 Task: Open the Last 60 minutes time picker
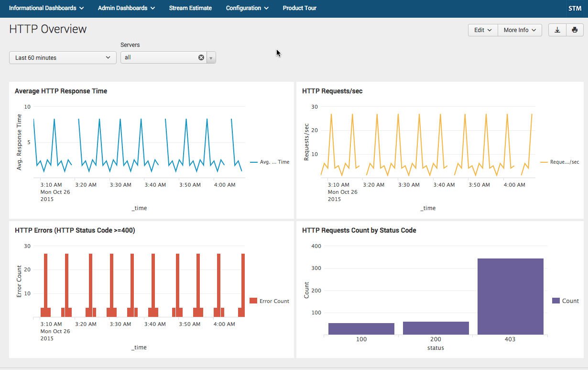click(63, 58)
